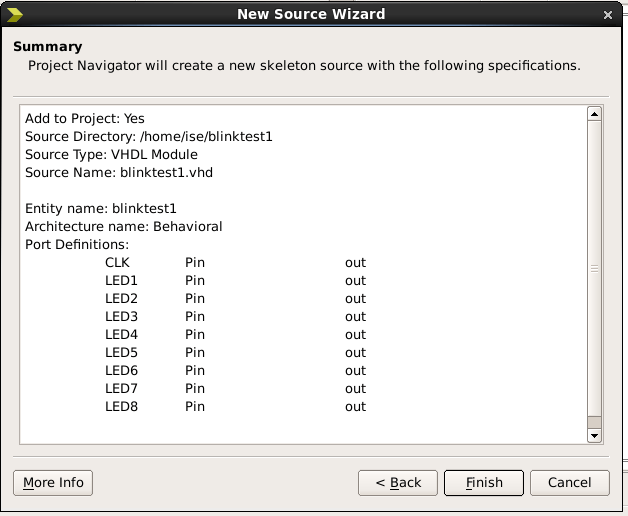Close the New Source Wizard dialog
Viewport: 628px width, 516px height.
point(608,15)
